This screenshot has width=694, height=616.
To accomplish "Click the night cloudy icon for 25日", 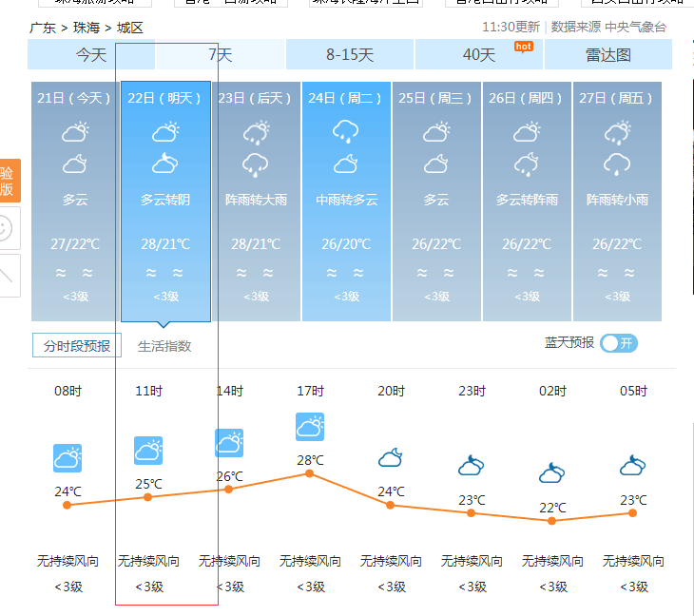I will click(436, 164).
